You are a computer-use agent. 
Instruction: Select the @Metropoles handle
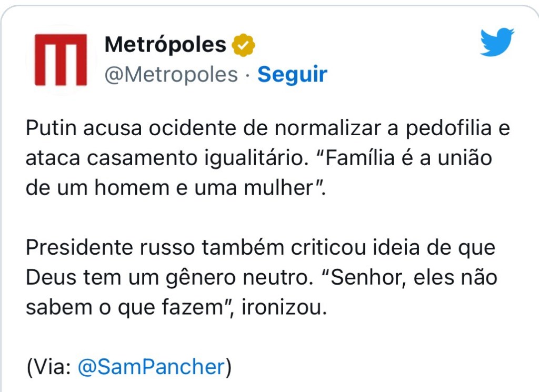coord(171,75)
